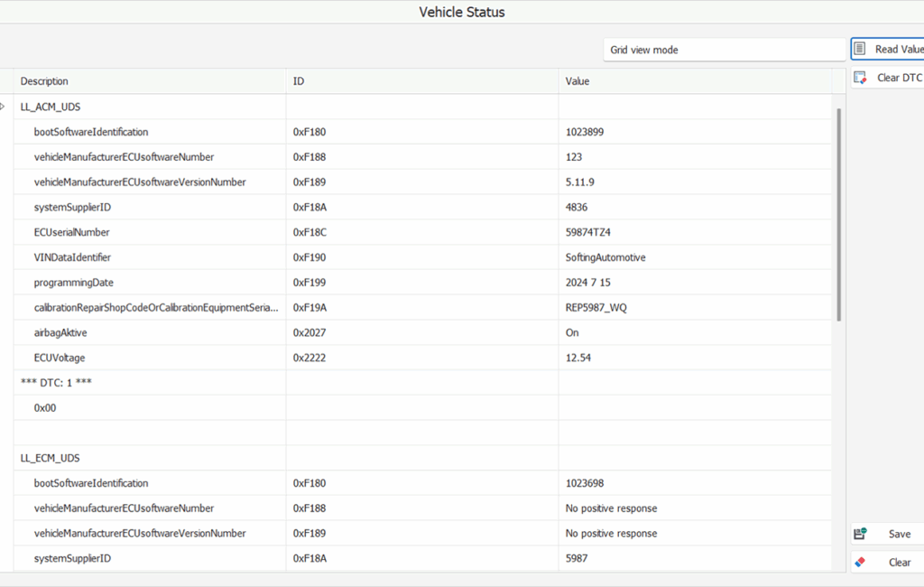This screenshot has width=924, height=587.
Task: Select bootSoftwareIdentification in the 1023698 row
Action: (x=91, y=483)
